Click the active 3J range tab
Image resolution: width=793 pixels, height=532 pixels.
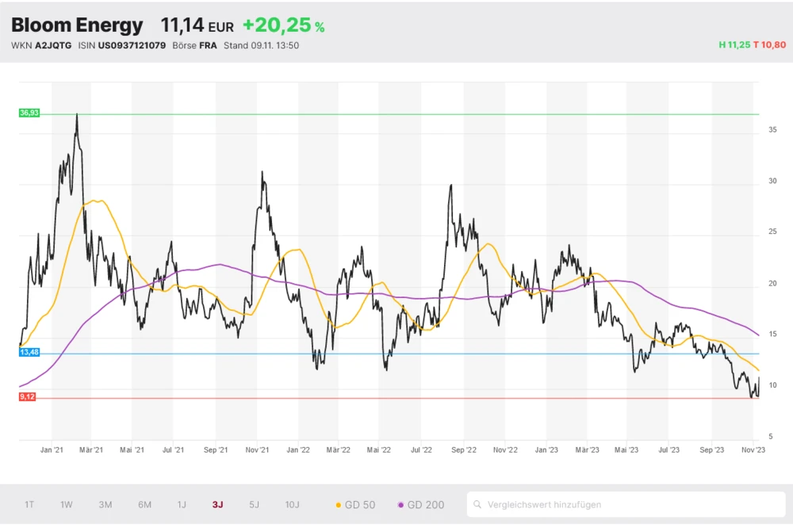(x=217, y=504)
